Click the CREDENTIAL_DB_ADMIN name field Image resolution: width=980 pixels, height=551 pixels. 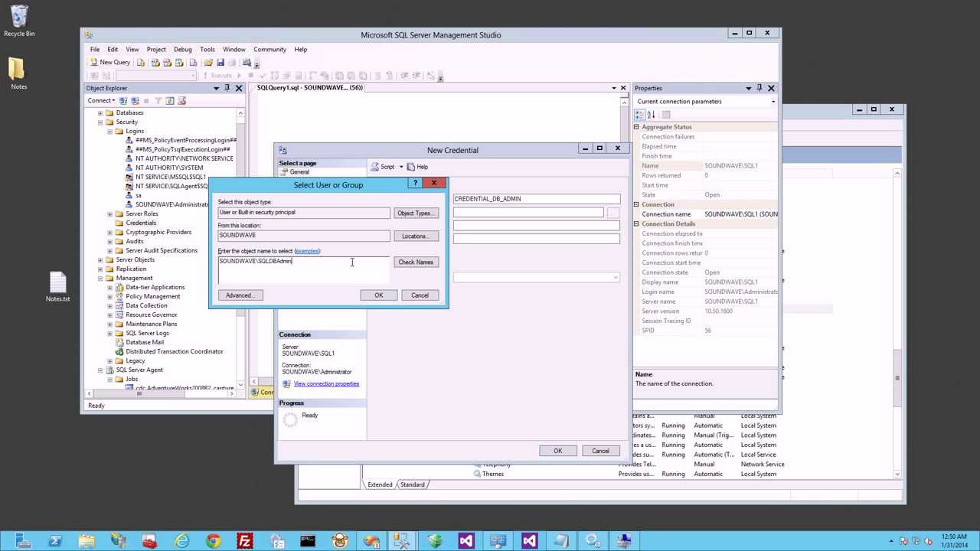point(536,198)
